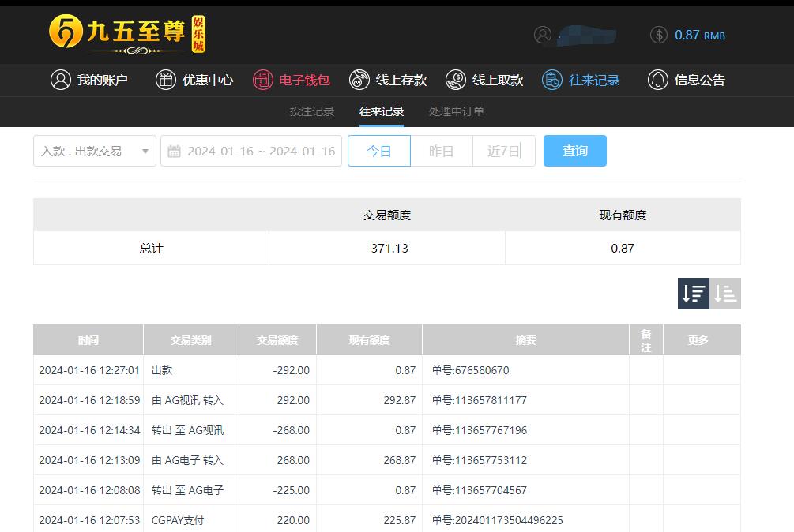Expand the 入款.出款交易 type dropdown

click(95, 151)
